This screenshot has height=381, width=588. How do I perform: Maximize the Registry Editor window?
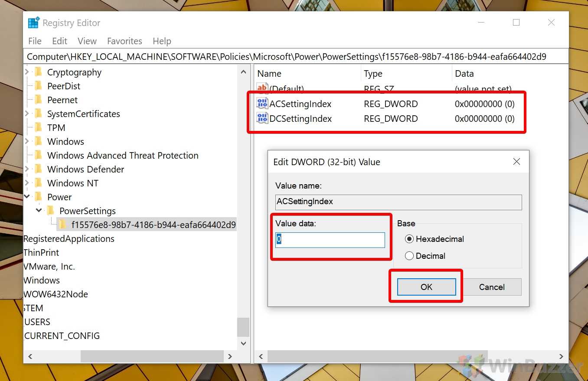click(x=516, y=23)
